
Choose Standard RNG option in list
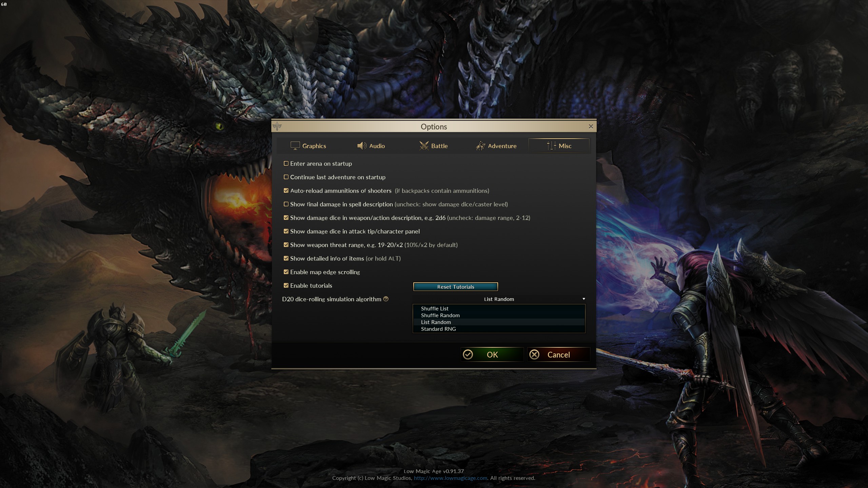coord(438,329)
